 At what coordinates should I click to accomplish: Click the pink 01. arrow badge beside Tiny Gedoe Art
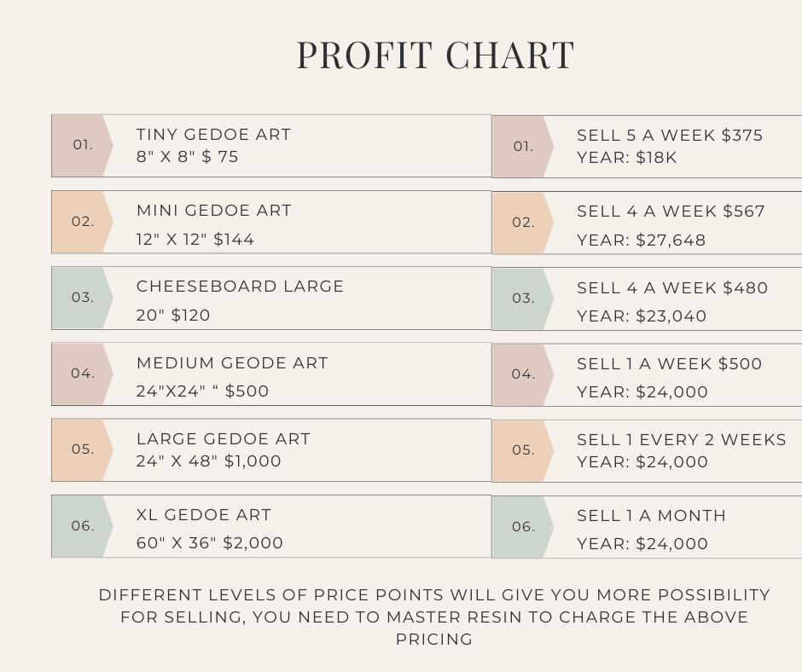tap(83, 146)
